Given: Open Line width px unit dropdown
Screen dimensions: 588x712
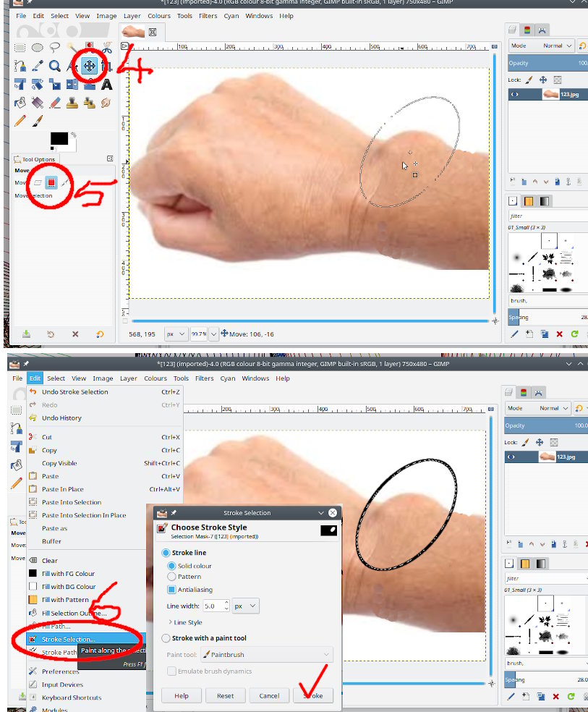Looking at the screenshot, I should [x=245, y=606].
